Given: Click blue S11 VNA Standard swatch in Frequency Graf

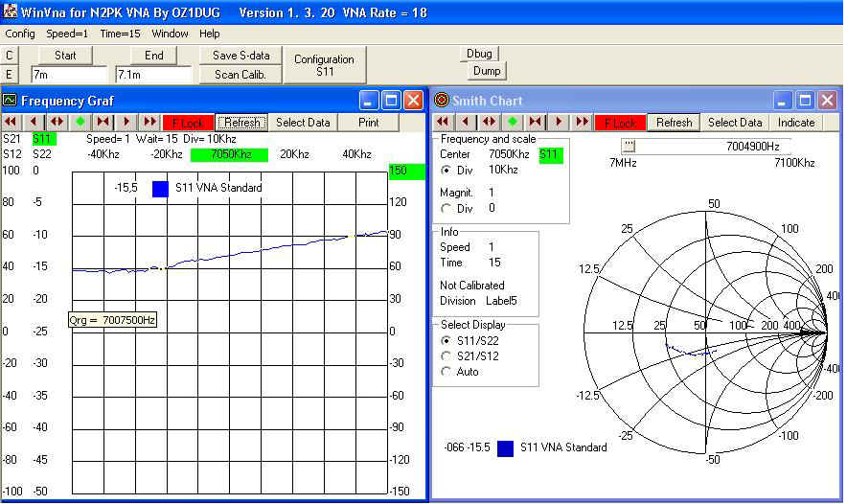Looking at the screenshot, I should (x=160, y=189).
